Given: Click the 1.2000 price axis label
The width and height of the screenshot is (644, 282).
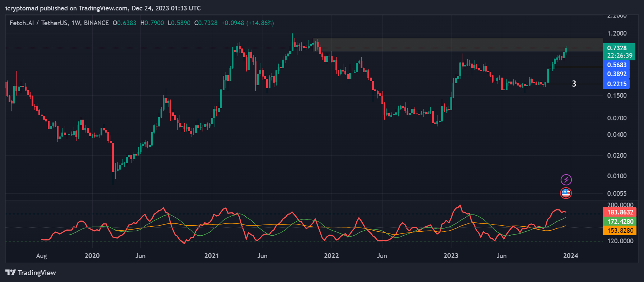Looking at the screenshot, I should point(617,33).
